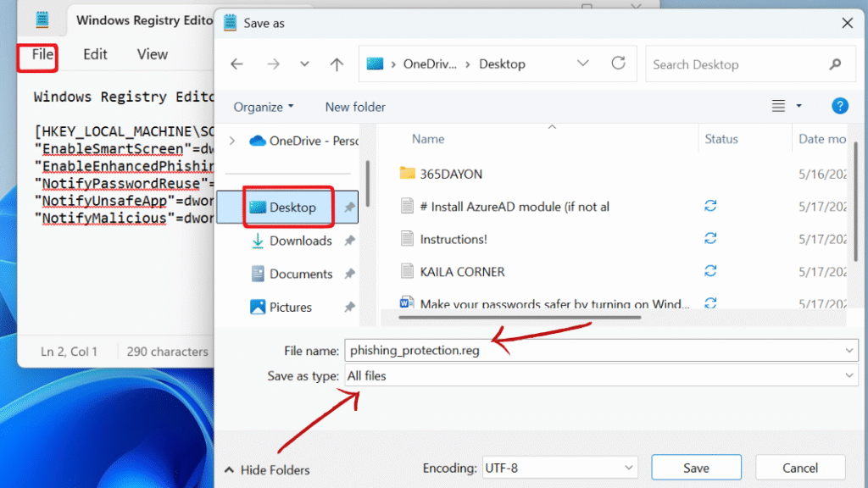Select OneDrive - Personal in navigation pane

(303, 141)
